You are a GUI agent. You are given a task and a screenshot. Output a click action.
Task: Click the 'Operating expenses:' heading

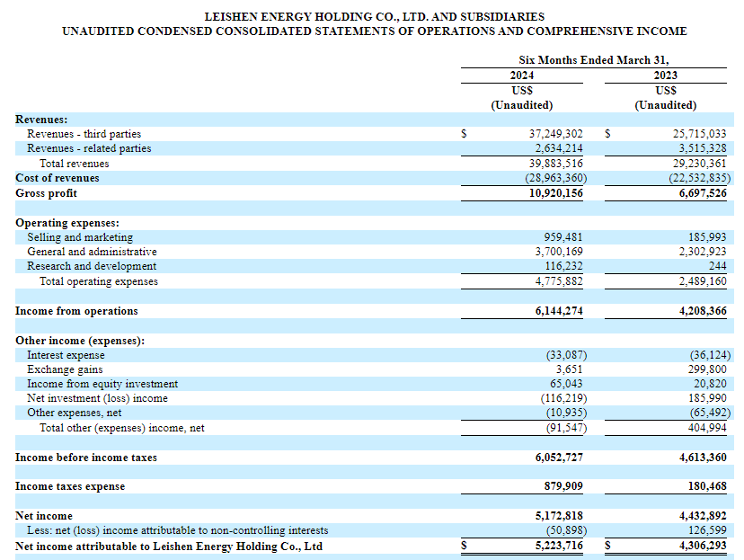[x=67, y=223]
